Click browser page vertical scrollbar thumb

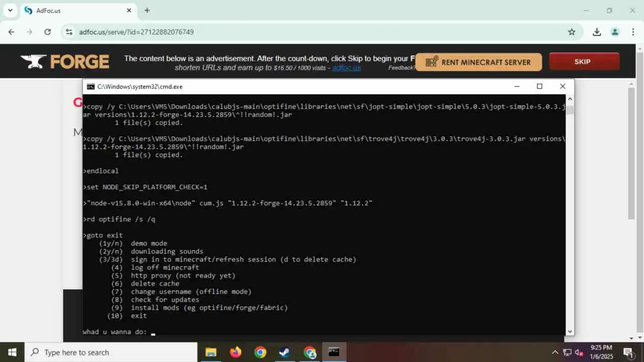(x=631, y=153)
